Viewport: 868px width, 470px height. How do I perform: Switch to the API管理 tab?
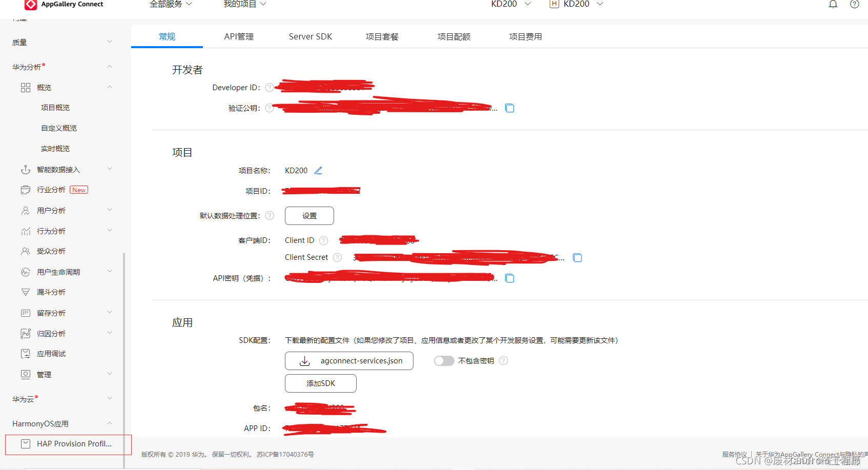[x=239, y=36]
